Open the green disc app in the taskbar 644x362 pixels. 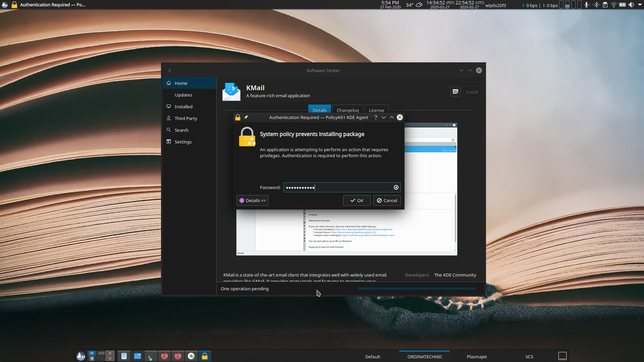click(x=191, y=356)
